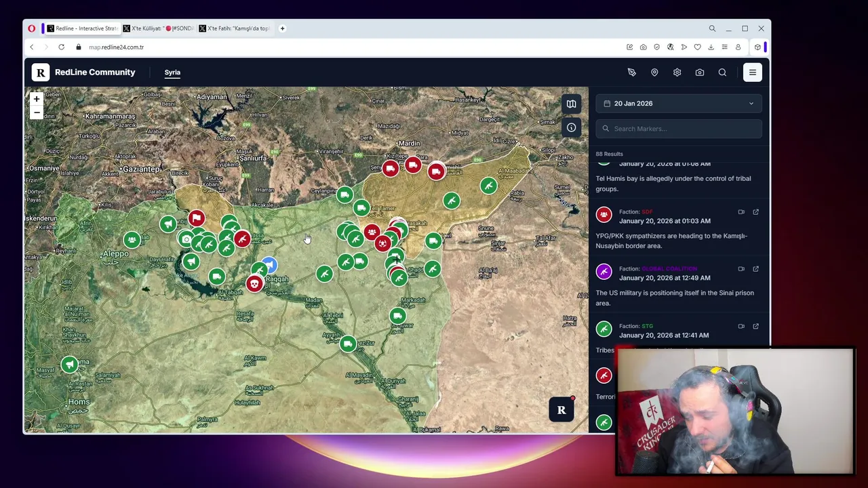Click the red biohazard marker near Hasakah
Image resolution: width=868 pixels, height=488 pixels.
[x=383, y=243]
